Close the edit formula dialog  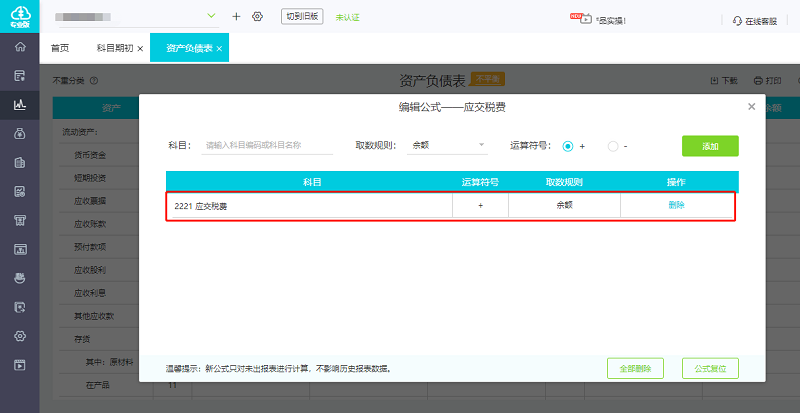pyautogui.click(x=751, y=106)
